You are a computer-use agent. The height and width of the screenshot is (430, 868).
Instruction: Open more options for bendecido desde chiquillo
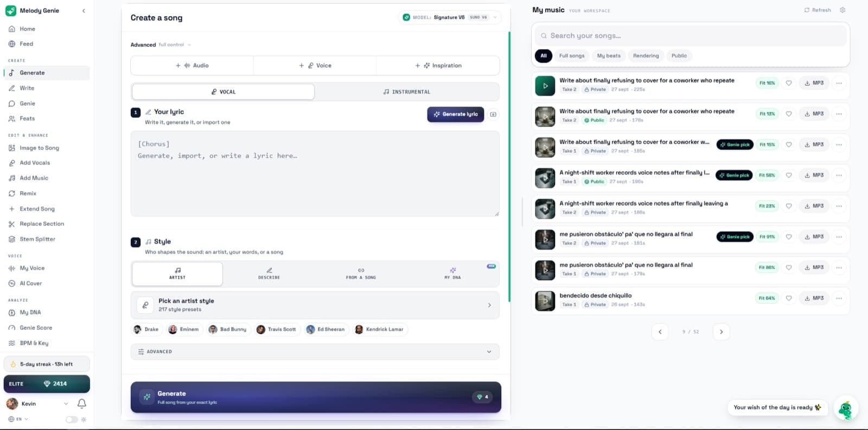point(839,298)
